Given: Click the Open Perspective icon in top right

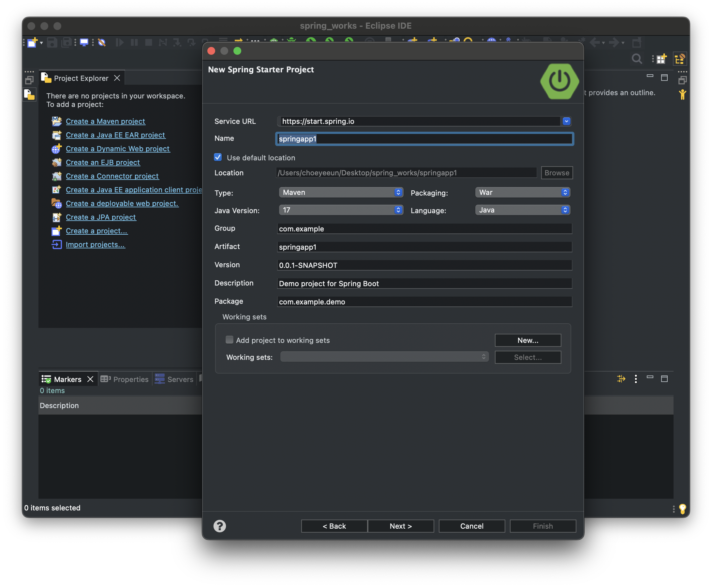Looking at the screenshot, I should point(661,59).
